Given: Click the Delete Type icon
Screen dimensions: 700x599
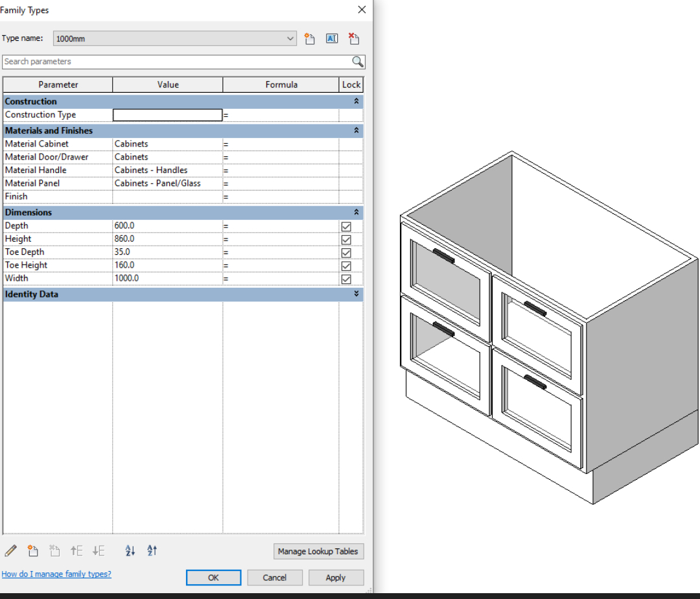Looking at the screenshot, I should [x=353, y=39].
